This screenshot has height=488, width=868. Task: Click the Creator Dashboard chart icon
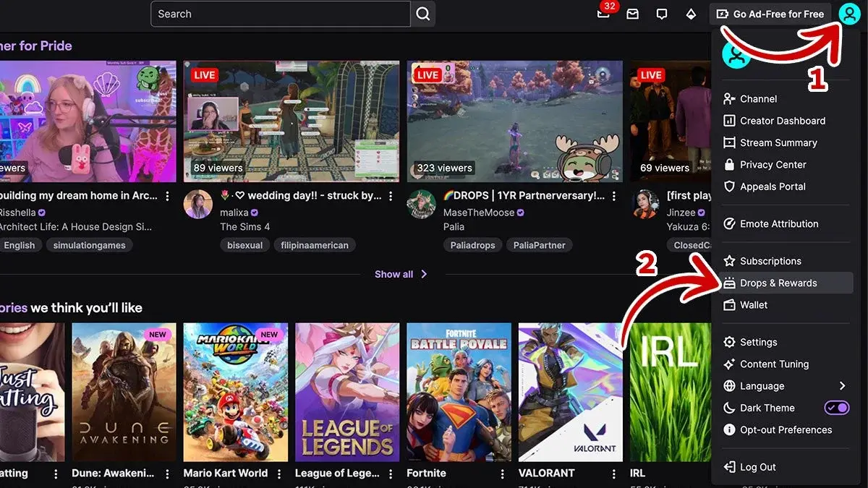pyautogui.click(x=729, y=121)
